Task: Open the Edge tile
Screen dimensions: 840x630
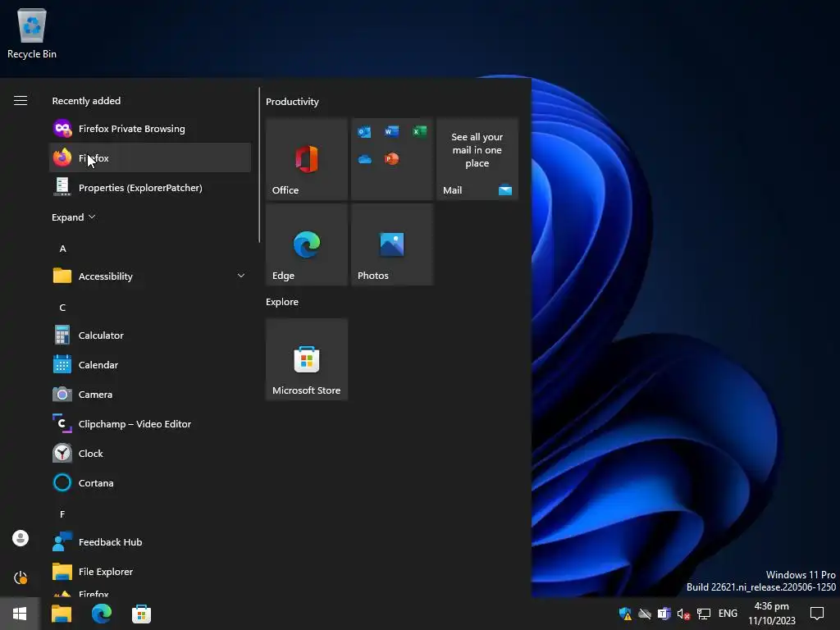Action: 307,244
